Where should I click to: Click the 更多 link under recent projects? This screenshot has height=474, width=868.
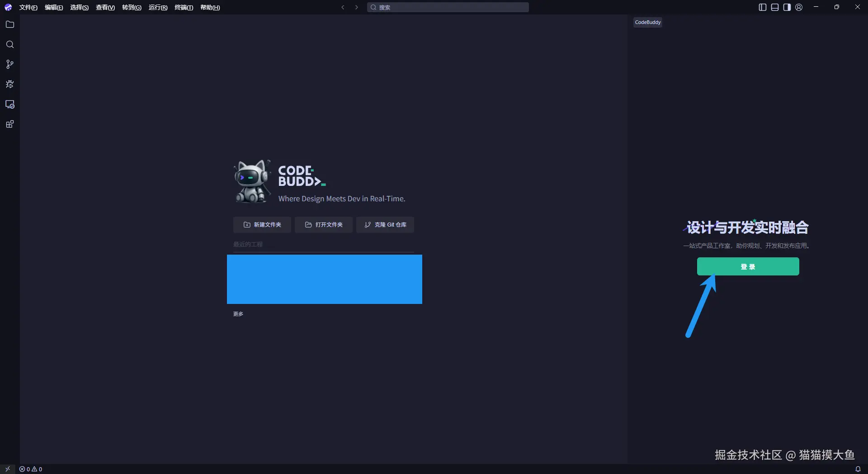[238, 314]
